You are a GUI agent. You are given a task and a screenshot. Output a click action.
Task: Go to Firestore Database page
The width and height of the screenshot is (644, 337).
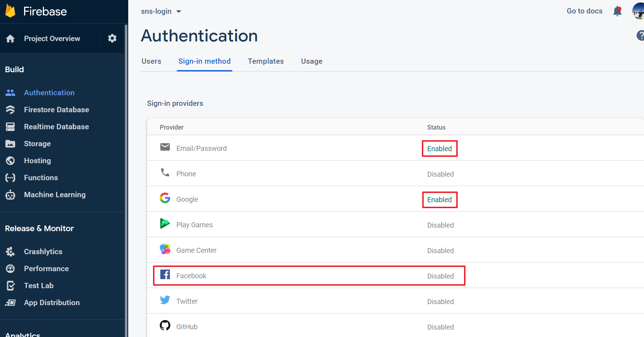click(x=56, y=110)
